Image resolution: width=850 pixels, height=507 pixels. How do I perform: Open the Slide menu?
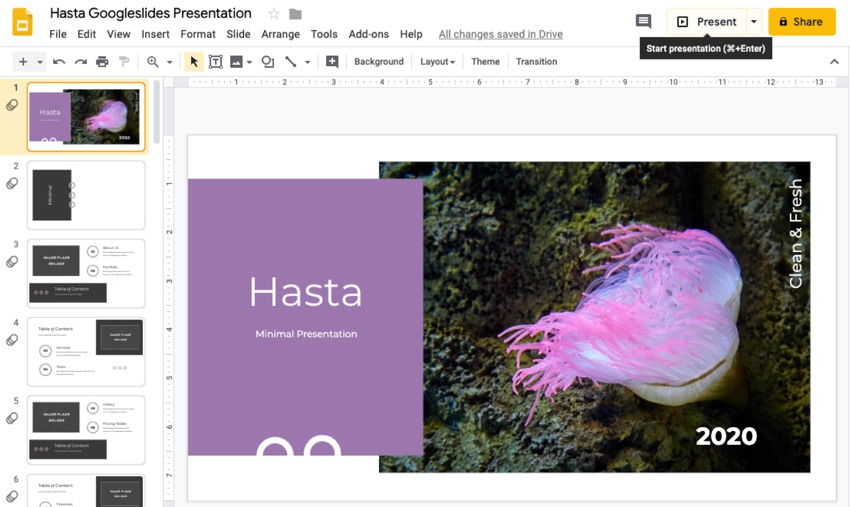[x=238, y=34]
